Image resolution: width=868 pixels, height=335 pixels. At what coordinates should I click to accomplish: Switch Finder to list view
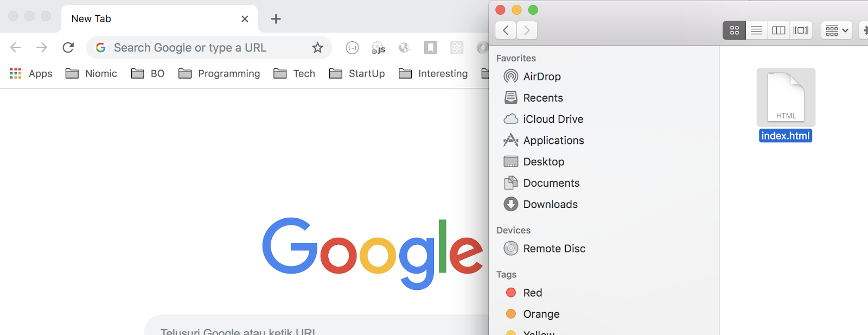(x=757, y=30)
